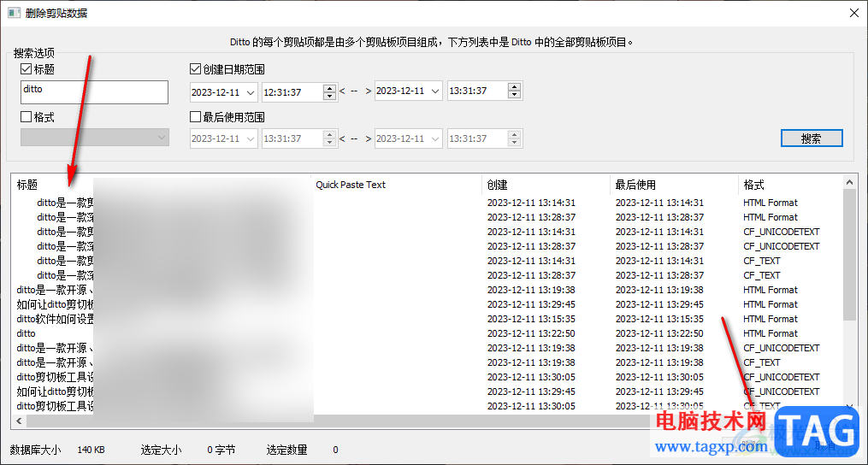Enable the 格式 filter checkbox
Image resolution: width=868 pixels, height=465 pixels.
26,117
